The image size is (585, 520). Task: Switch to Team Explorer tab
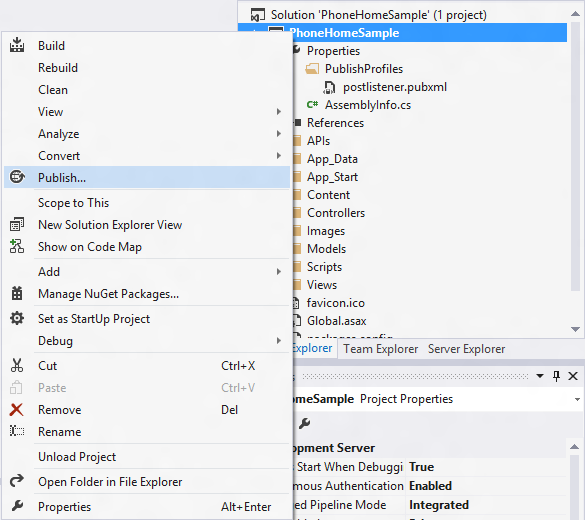tap(380, 349)
